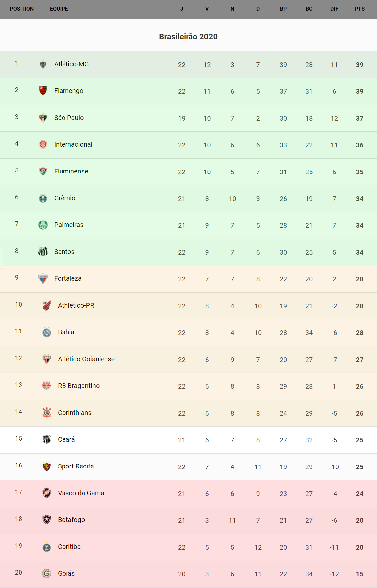Open the Vasco da Gama team link
This screenshot has width=377, height=588.
(81, 493)
